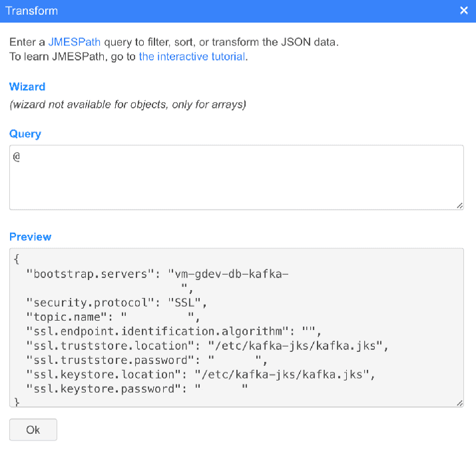Click the security.protocol line in Preview
The width and height of the screenshot is (476, 459).
click(x=117, y=302)
